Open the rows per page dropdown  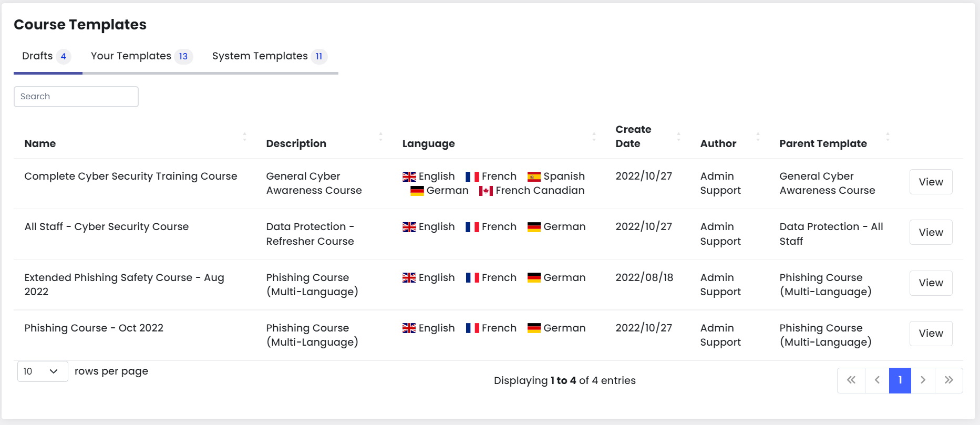pos(43,371)
